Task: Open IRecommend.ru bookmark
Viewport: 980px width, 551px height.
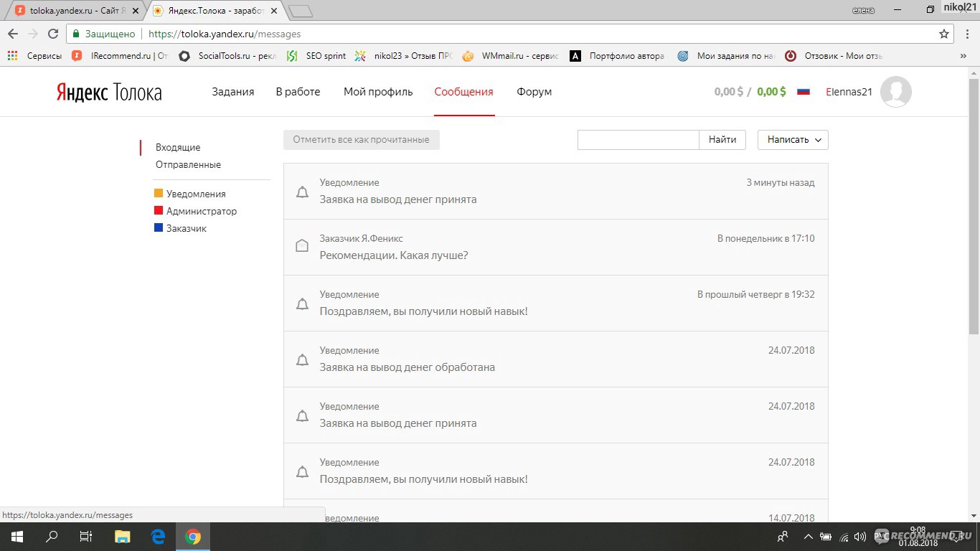Action: coord(121,56)
